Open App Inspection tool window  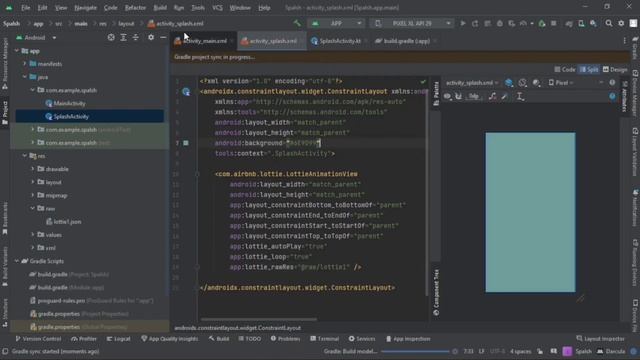click(408, 339)
